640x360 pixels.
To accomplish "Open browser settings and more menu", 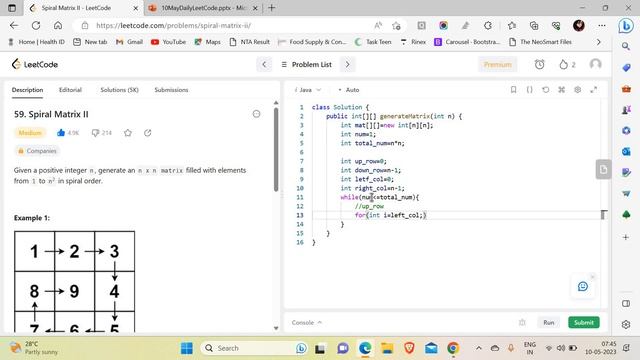I will pos(602,26).
